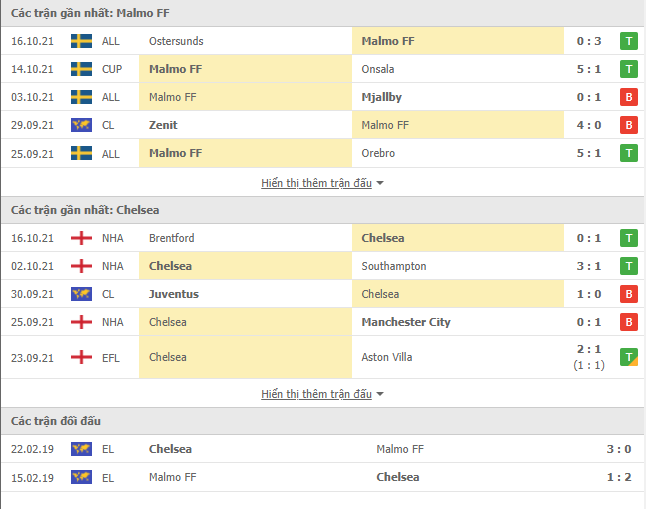
Task: Click Sweden flag icon for Ostersunds match
Action: (81, 41)
